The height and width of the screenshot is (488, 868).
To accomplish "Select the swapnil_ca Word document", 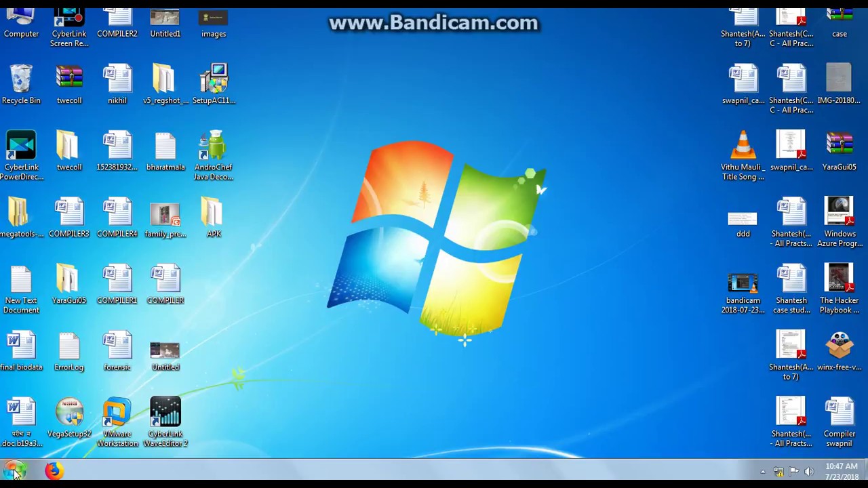I will pos(743,84).
